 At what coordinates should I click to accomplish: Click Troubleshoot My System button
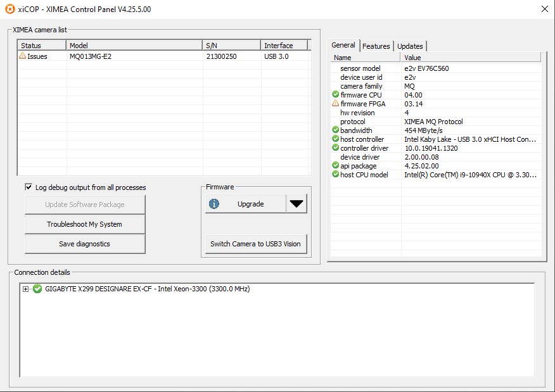point(85,224)
